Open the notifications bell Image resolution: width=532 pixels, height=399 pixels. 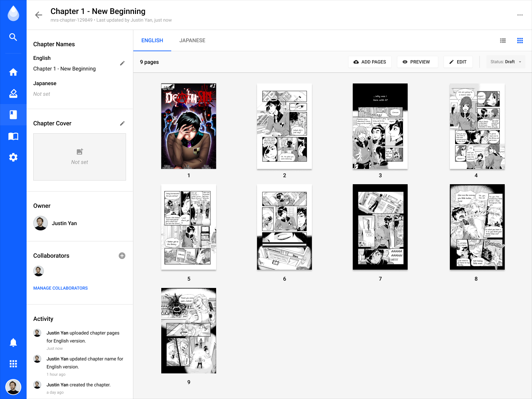pyautogui.click(x=13, y=342)
